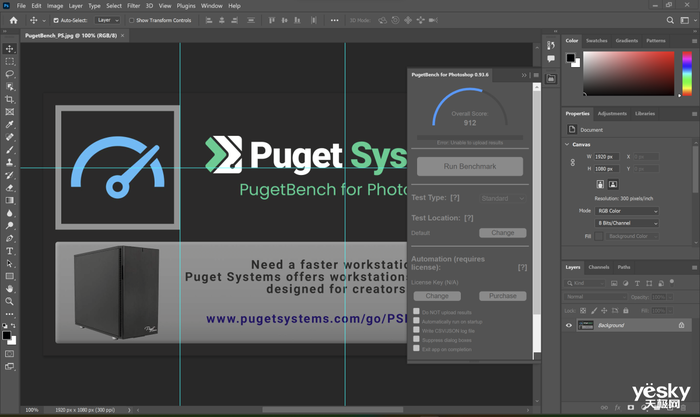
Task: Select the Lasso tool
Action: 10,74
